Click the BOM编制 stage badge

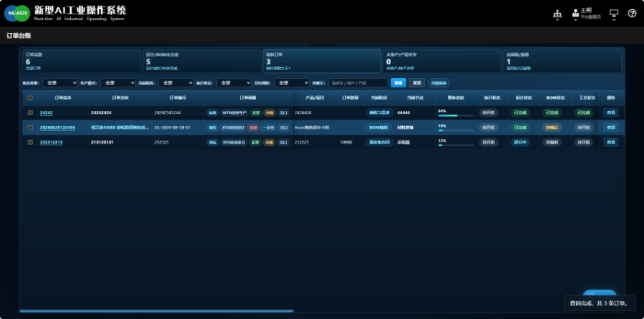[x=379, y=127]
